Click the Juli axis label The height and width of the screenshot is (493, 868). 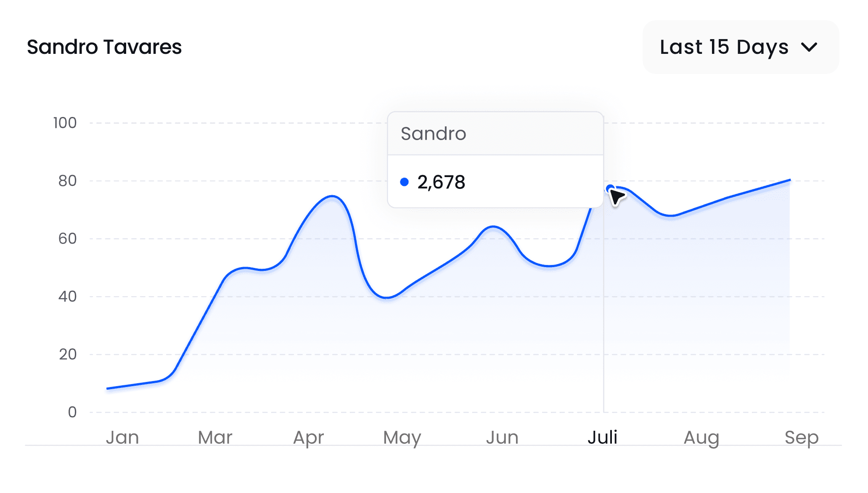(603, 437)
